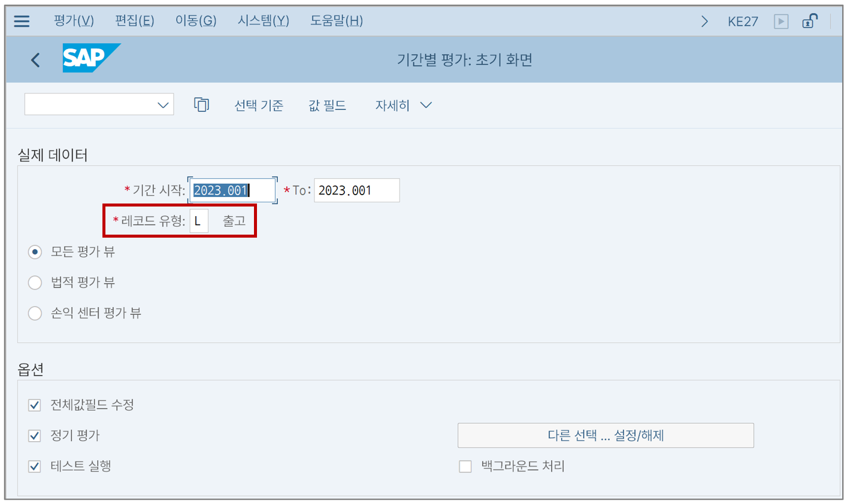This screenshot has width=847, height=504.
Task: Click the 선택 기준 button
Action: pyautogui.click(x=259, y=105)
